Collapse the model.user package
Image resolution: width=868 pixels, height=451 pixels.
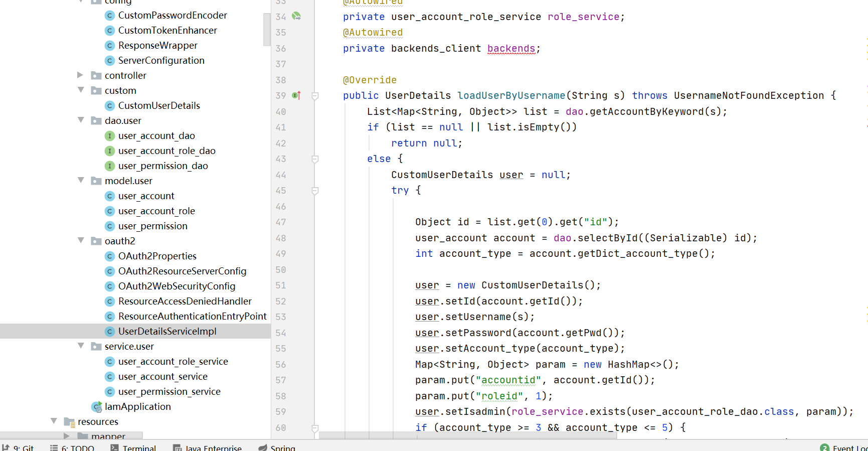pos(81,181)
